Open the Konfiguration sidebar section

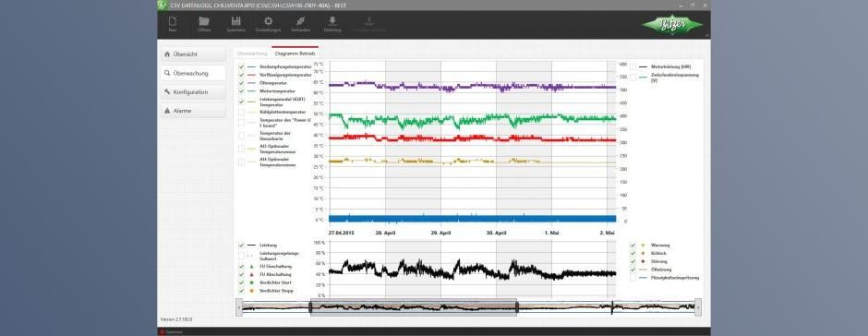point(193,92)
